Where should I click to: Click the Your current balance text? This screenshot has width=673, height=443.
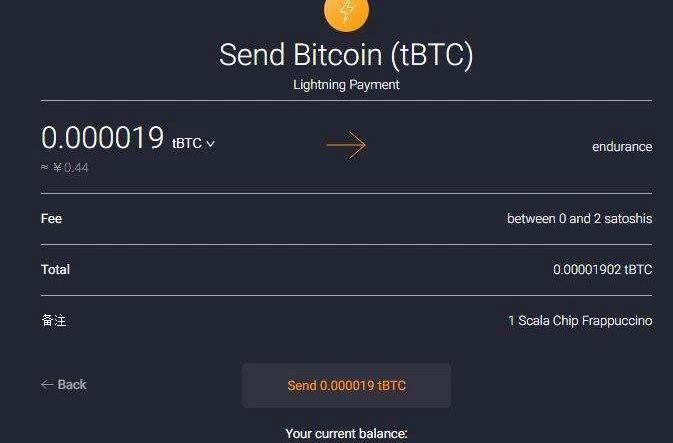[346, 434]
